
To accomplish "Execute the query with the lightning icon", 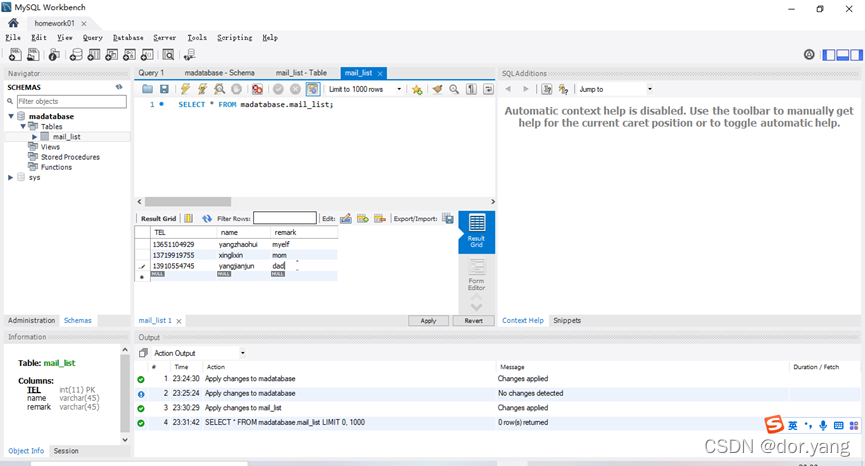I will 185,89.
